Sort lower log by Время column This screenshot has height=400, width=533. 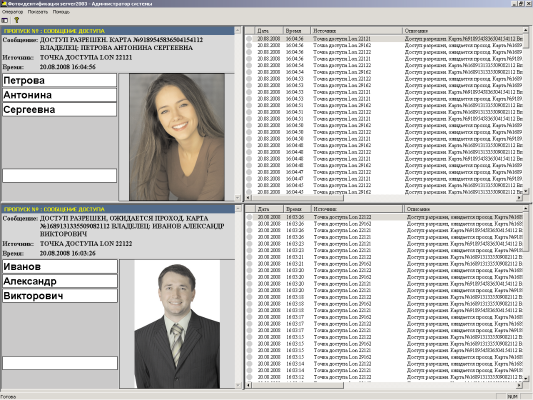[297, 209]
